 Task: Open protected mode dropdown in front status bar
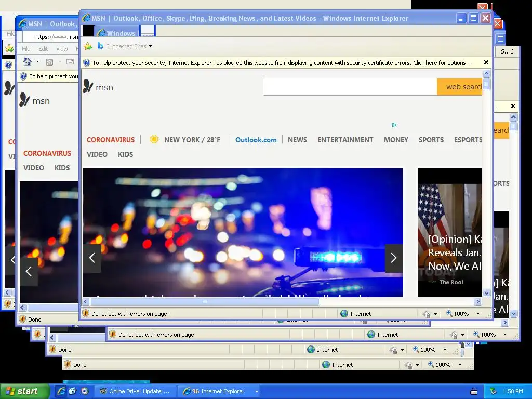click(x=435, y=314)
